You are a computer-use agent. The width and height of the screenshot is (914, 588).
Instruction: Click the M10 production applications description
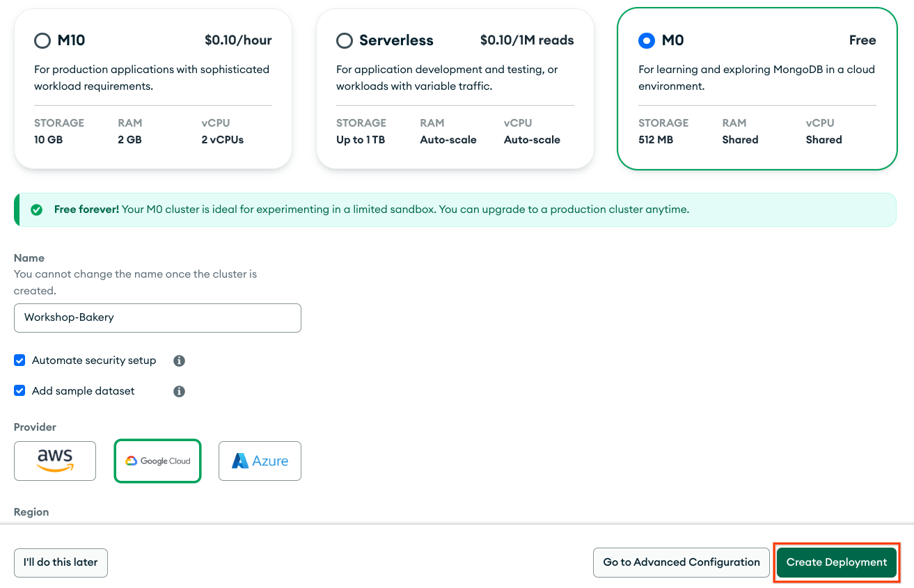coord(152,78)
